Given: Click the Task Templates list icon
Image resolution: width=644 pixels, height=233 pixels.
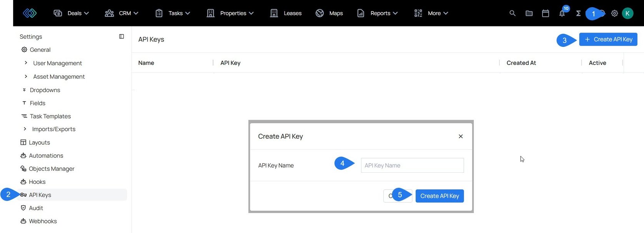Looking at the screenshot, I should pos(24,116).
